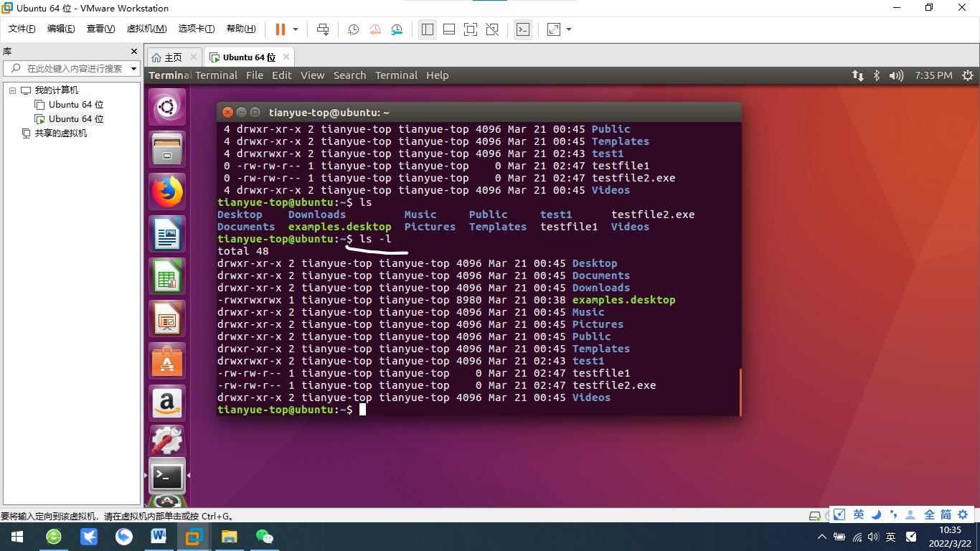Open Windows Start menu
Screen dimensions: 980x551
(16, 537)
